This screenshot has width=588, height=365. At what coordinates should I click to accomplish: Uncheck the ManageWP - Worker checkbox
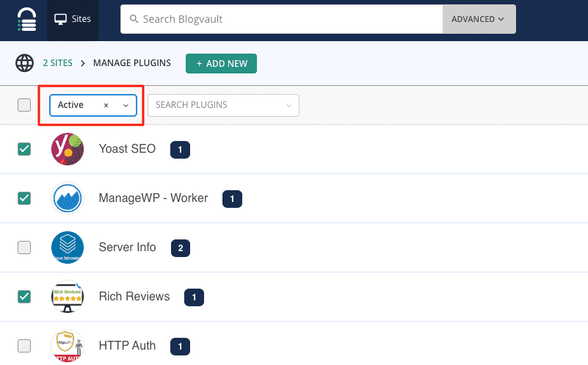[24, 198]
